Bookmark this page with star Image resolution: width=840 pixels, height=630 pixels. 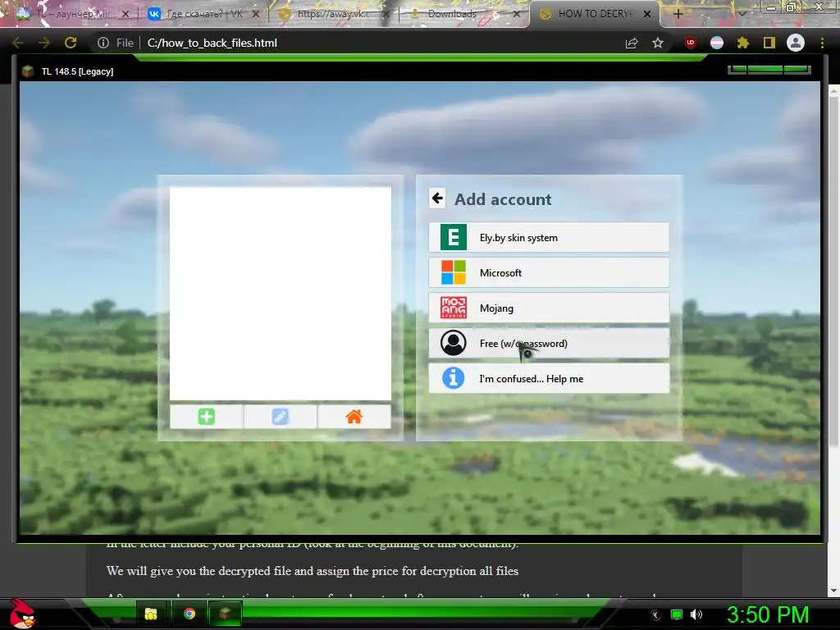pyautogui.click(x=658, y=43)
